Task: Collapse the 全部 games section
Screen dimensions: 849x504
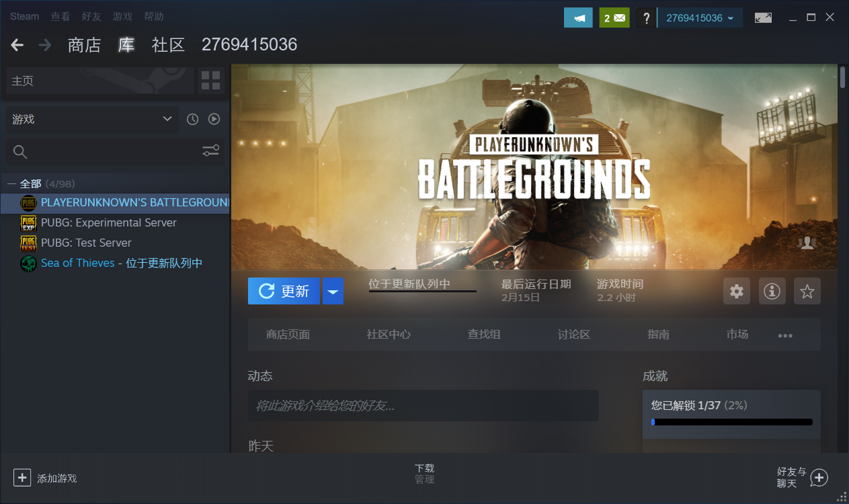Action: tap(11, 183)
